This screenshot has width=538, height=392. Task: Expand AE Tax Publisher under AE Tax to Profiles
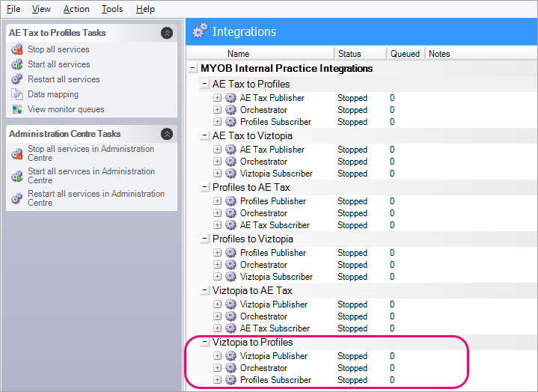(x=217, y=98)
